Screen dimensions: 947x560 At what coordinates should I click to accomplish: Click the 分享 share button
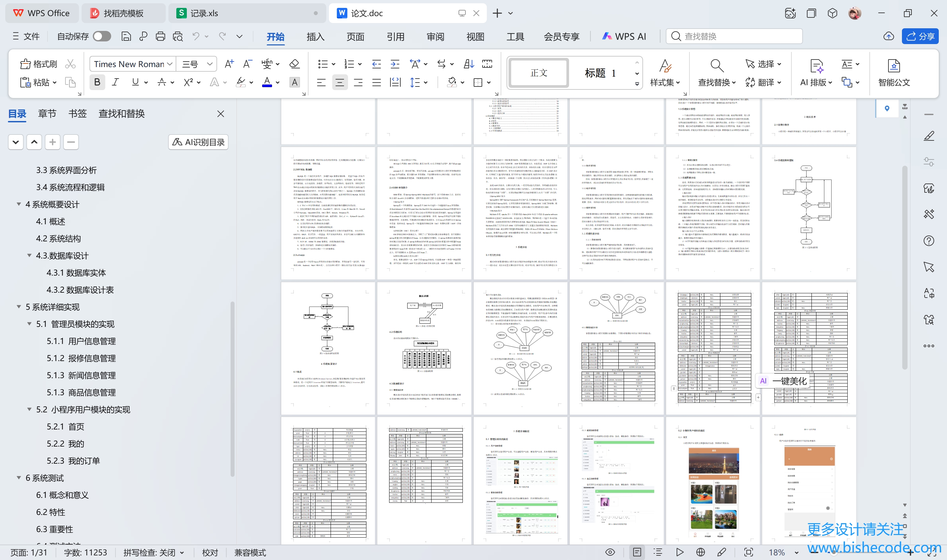click(x=920, y=36)
